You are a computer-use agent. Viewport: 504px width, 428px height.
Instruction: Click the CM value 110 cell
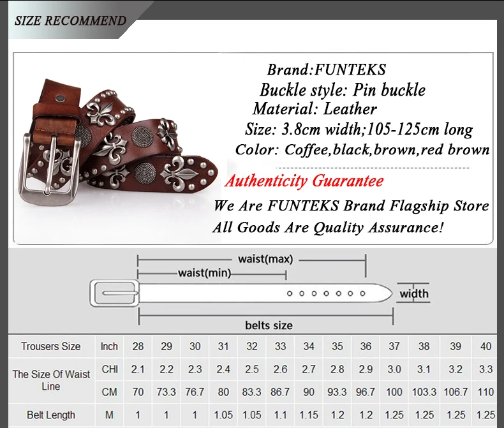[x=485, y=392]
